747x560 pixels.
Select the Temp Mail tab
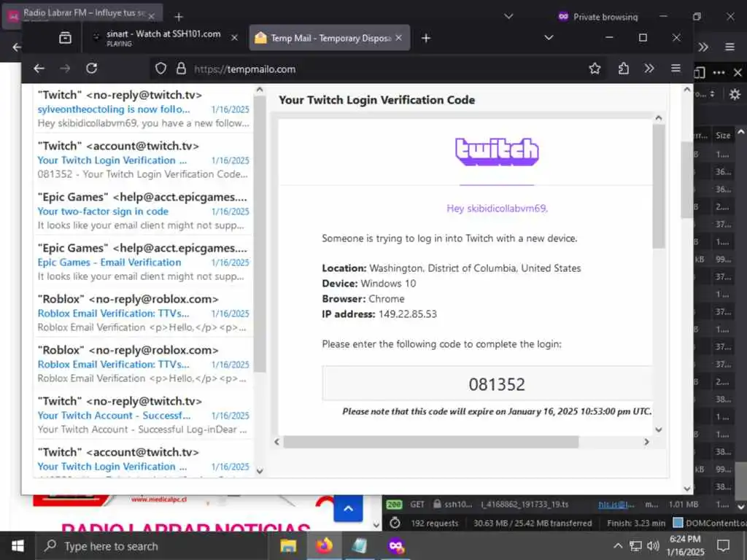330,38
